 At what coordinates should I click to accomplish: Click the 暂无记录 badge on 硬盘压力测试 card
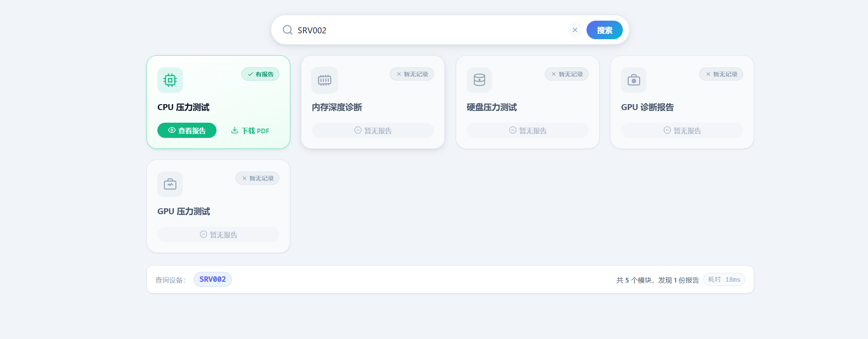click(567, 74)
